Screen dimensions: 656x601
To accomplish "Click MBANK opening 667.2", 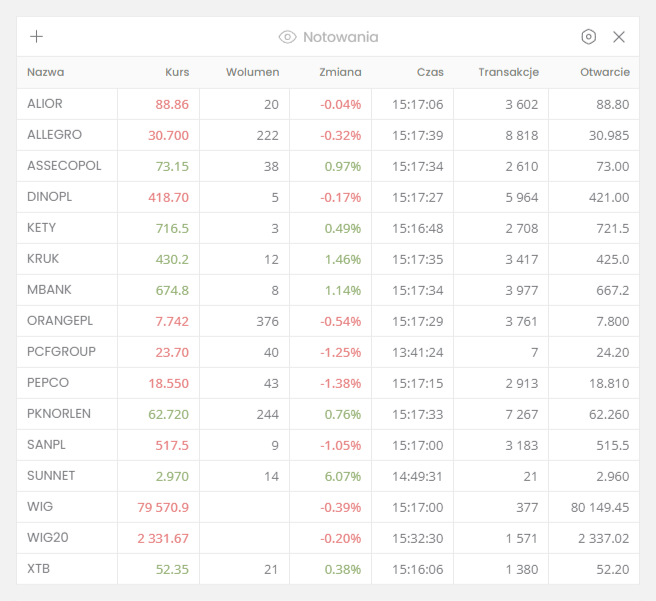I will 613,290.
